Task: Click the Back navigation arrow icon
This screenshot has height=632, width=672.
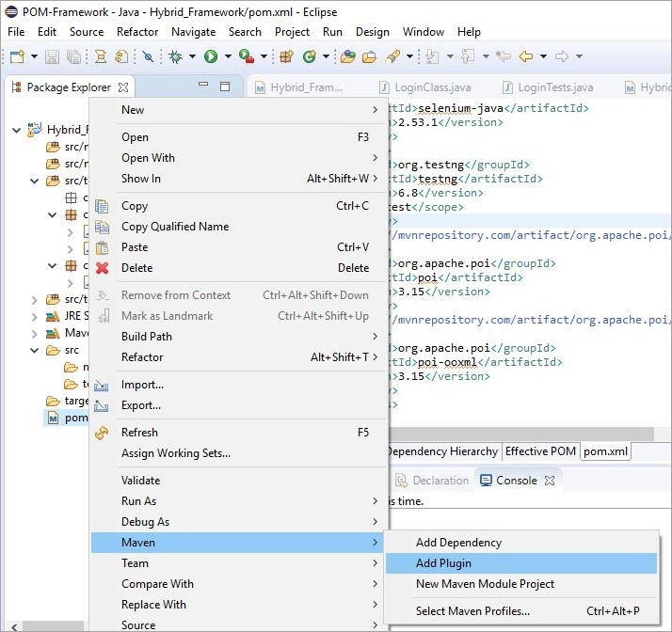Action: pyautogui.click(x=526, y=56)
